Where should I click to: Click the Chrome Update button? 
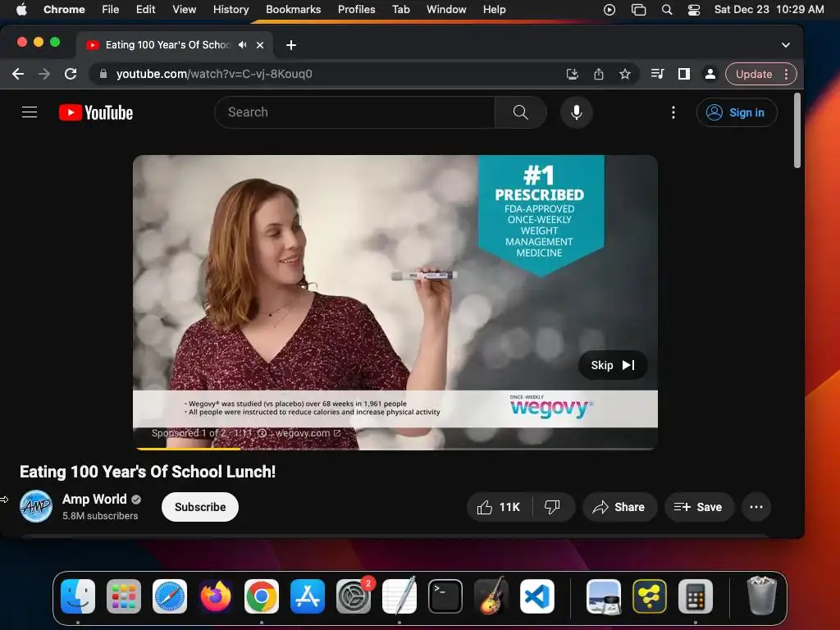(x=754, y=74)
